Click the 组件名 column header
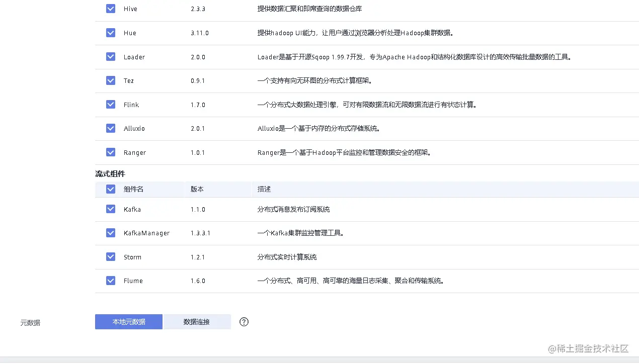Screen dimensions: 639x364 133,189
